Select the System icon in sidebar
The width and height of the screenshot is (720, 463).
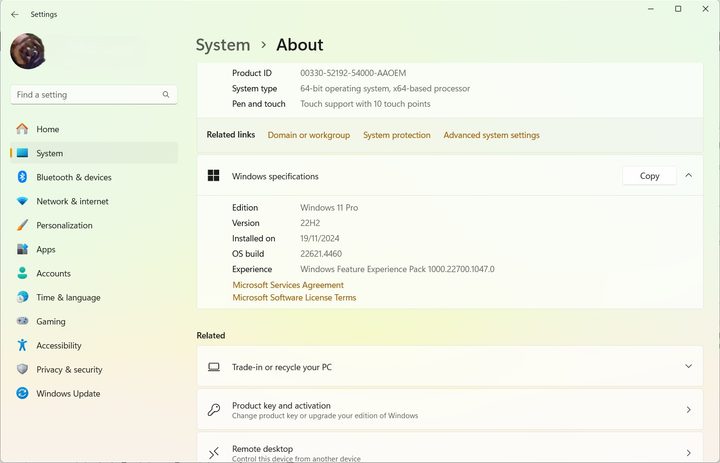tap(22, 153)
